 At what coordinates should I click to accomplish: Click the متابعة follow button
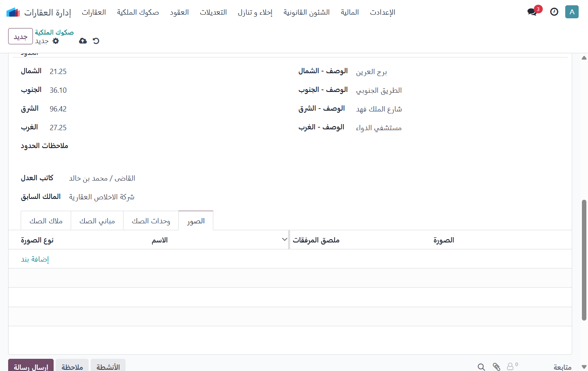coord(562,367)
